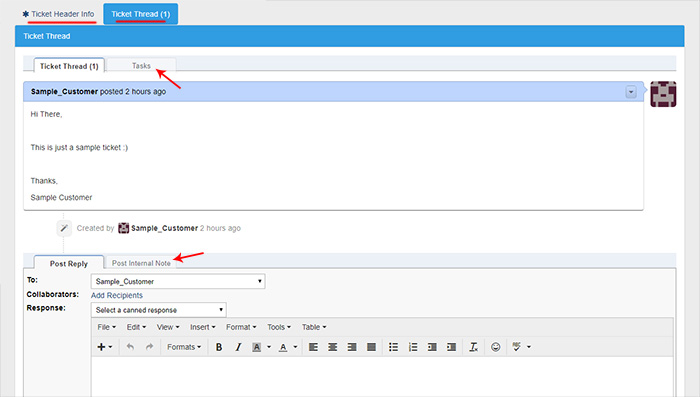Open the Formats dropdown
700x397 pixels.
[184, 347]
